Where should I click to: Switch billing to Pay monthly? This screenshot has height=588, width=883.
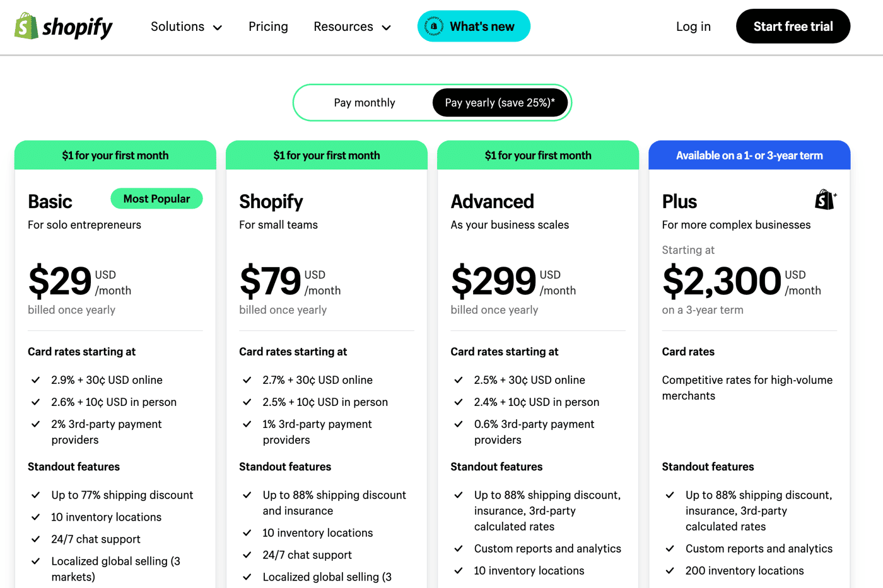(x=365, y=103)
